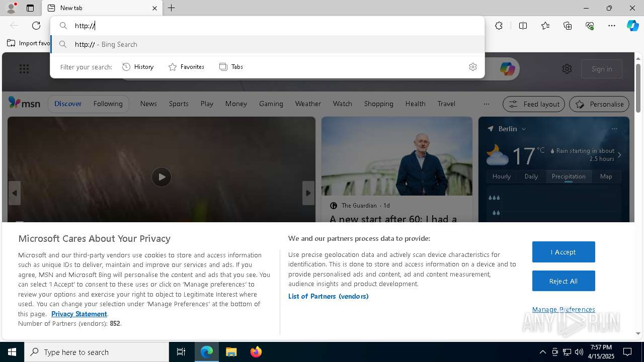Open the News category

point(148,104)
